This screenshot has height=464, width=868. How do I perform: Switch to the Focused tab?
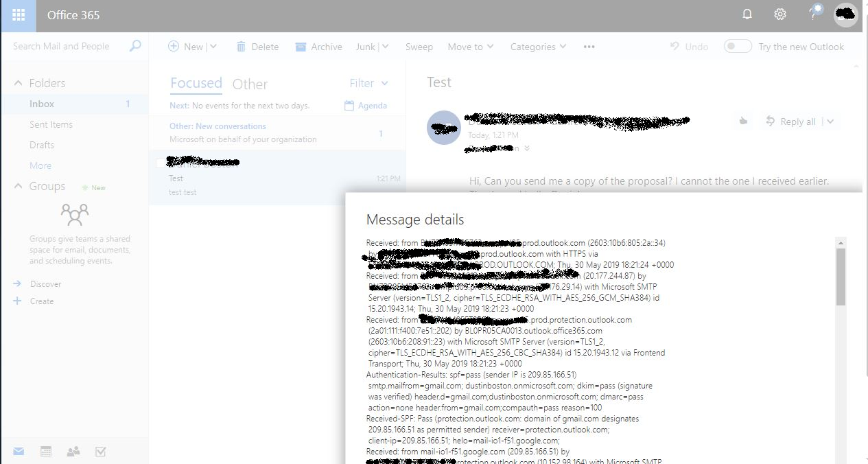click(x=196, y=83)
